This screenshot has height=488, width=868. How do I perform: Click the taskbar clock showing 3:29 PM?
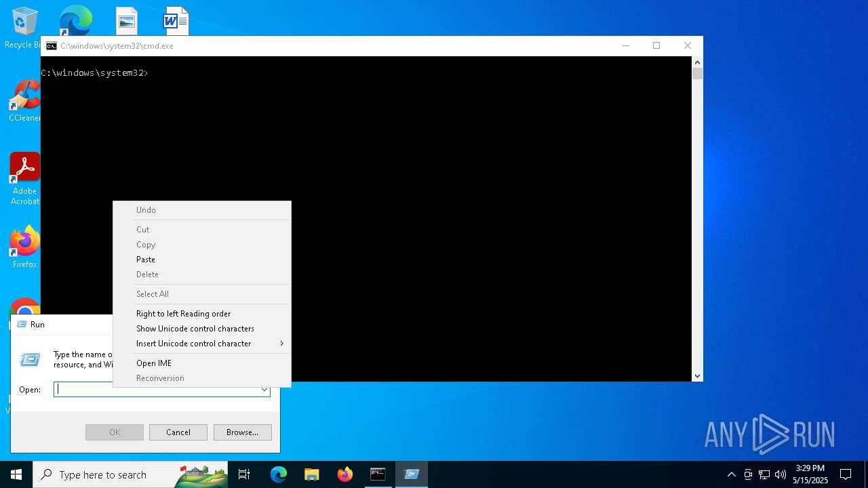coord(810,474)
